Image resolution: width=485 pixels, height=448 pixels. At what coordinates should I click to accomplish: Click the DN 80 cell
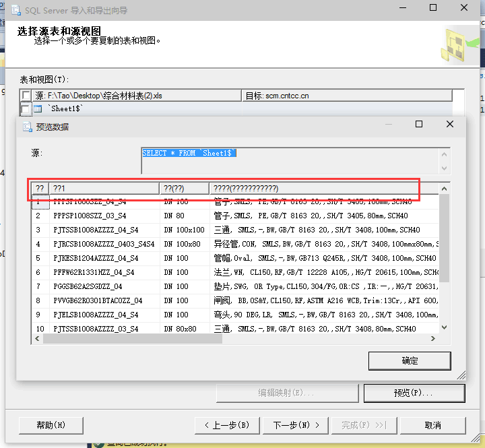click(185, 216)
